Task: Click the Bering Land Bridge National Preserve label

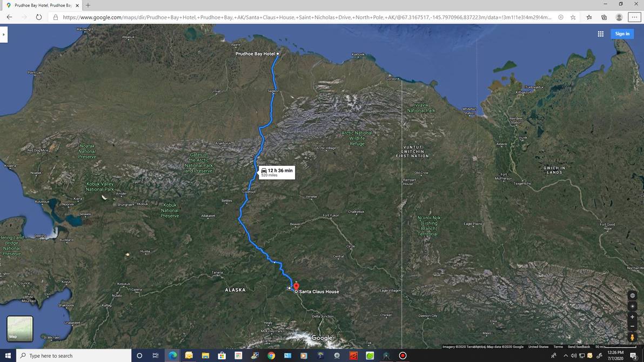Action: coord(11,246)
